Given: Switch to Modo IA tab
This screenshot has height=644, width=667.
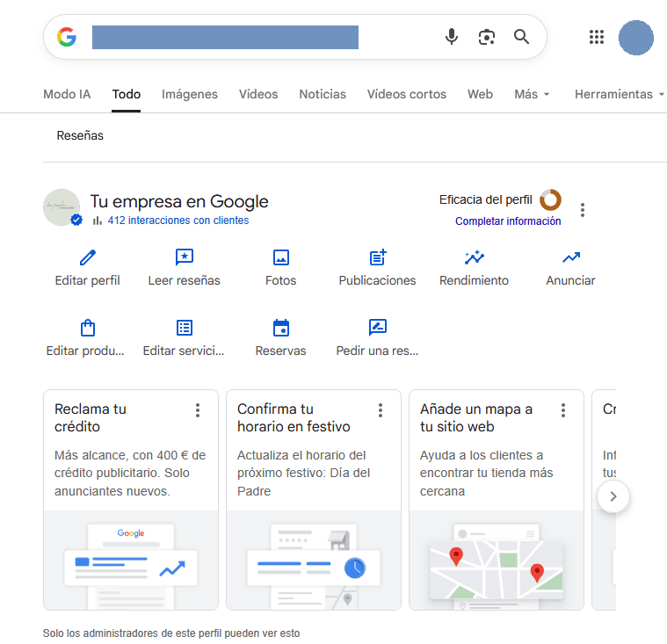Looking at the screenshot, I should click(x=67, y=94).
